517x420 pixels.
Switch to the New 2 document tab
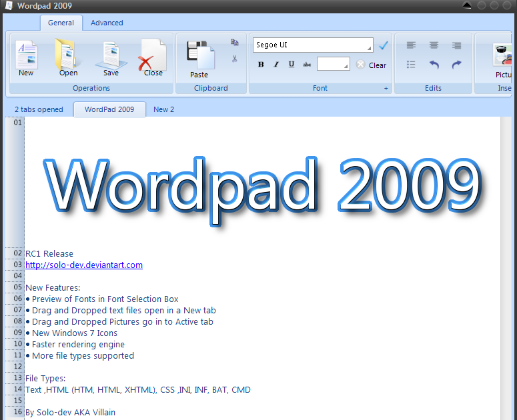[x=164, y=109]
